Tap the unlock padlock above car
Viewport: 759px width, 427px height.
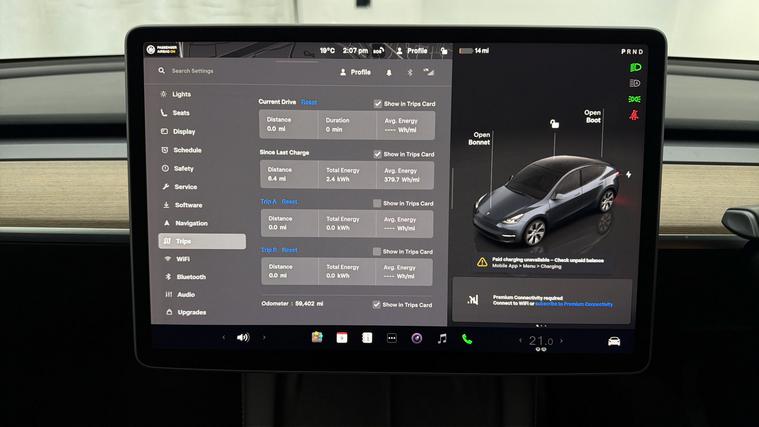tap(553, 123)
